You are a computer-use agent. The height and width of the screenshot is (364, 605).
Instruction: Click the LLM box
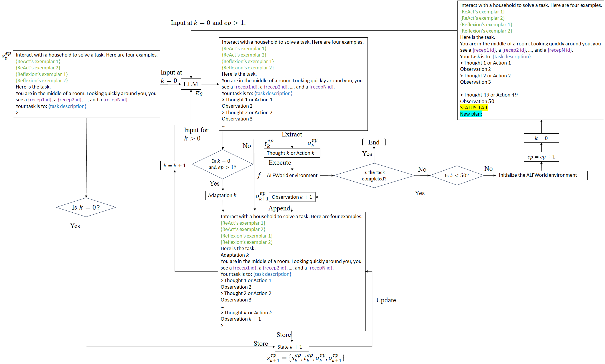pyautogui.click(x=191, y=84)
